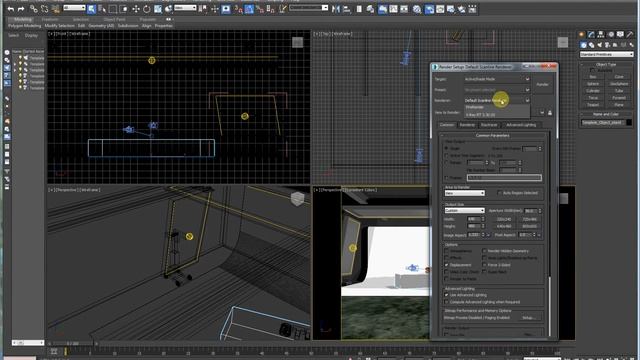The width and height of the screenshot is (640, 360).
Task: Select the Single time output radio
Action: coord(446,149)
